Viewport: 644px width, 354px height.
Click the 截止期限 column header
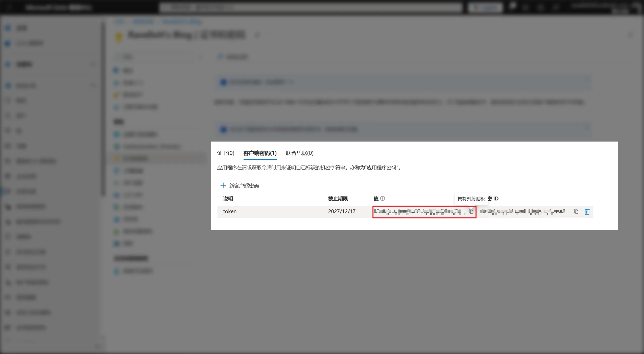pyautogui.click(x=338, y=199)
